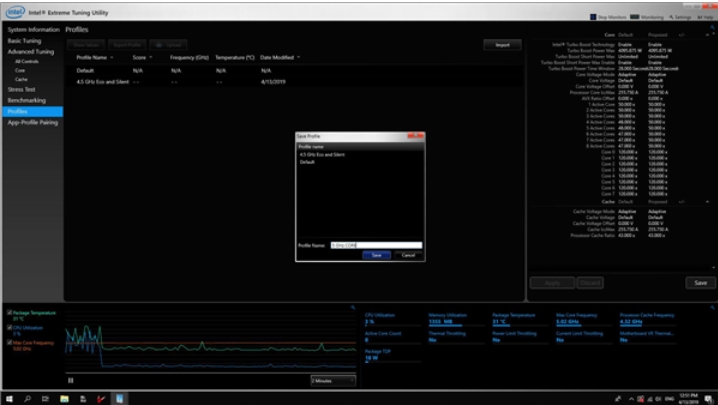
Task: Click Memory Utilization value readout
Action: tap(440, 322)
